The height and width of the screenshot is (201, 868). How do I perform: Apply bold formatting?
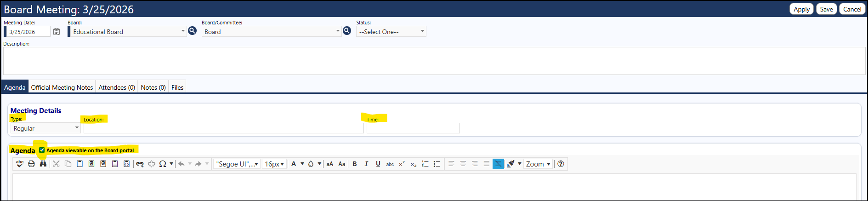(355, 164)
